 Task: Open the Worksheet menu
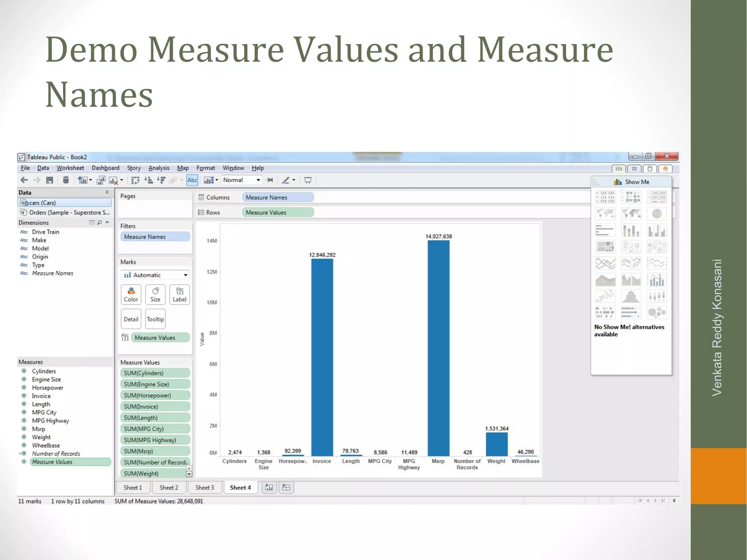click(70, 168)
